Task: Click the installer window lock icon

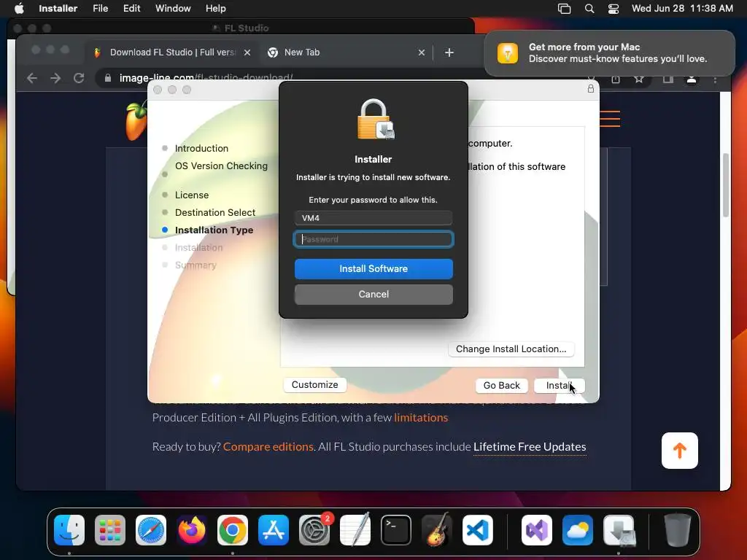Action: (x=591, y=88)
